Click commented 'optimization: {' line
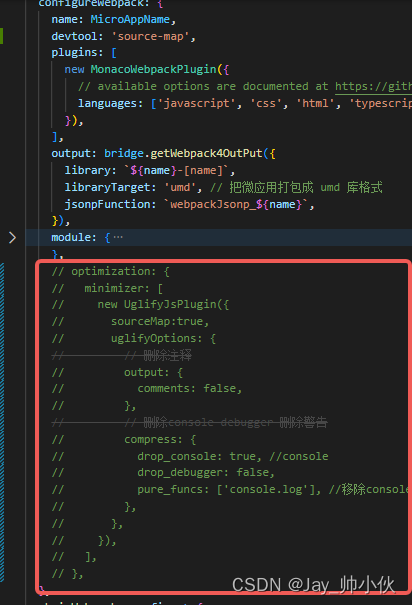 pos(120,271)
